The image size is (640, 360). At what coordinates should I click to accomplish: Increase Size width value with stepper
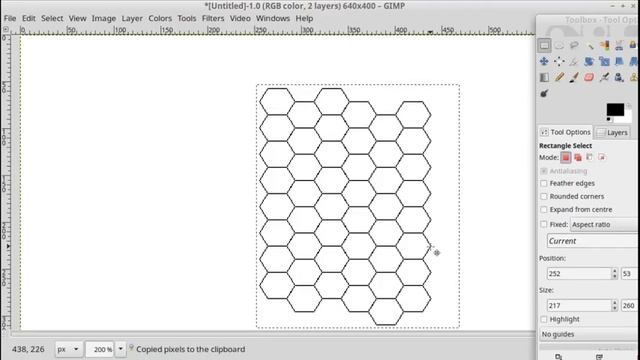(x=614, y=302)
